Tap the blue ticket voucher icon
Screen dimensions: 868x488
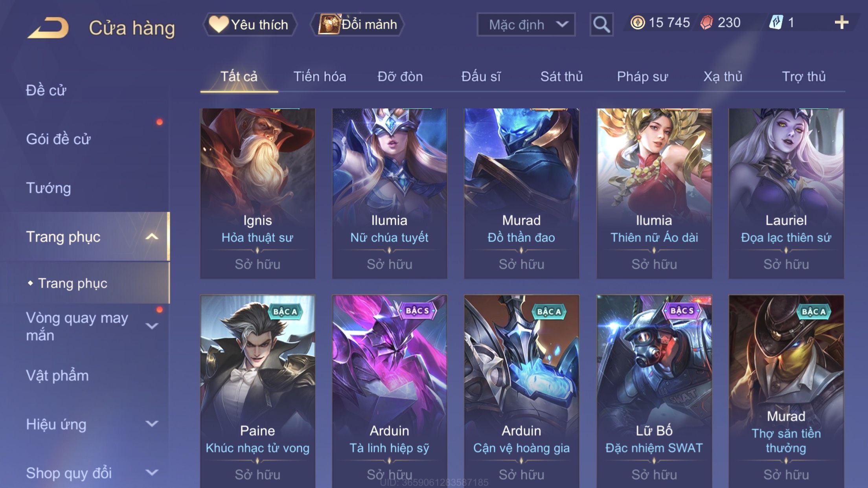pyautogui.click(x=776, y=22)
